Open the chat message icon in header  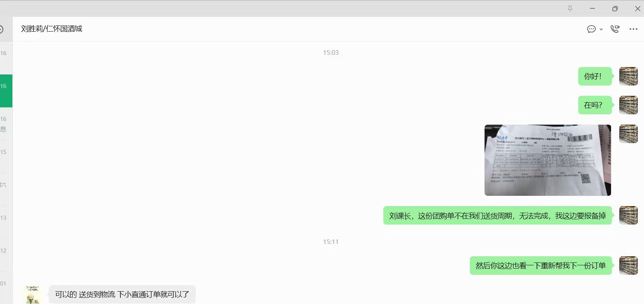click(591, 29)
